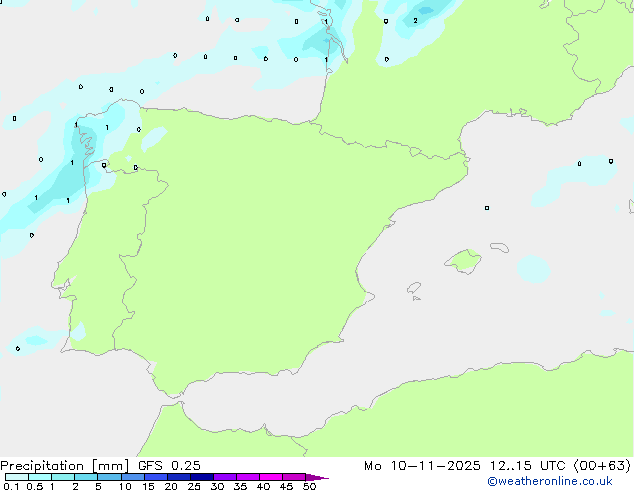Click the '40' label under the legend
The height and width of the screenshot is (490, 634).
pyautogui.click(x=263, y=486)
